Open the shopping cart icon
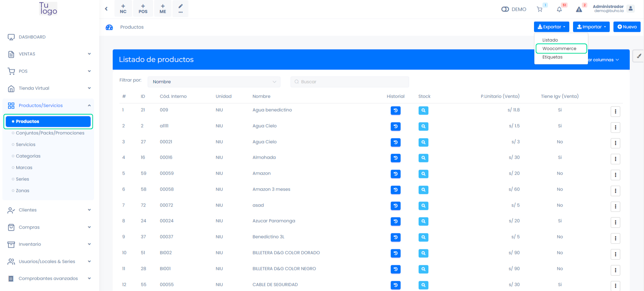The height and width of the screenshot is (291, 644). 539,9
